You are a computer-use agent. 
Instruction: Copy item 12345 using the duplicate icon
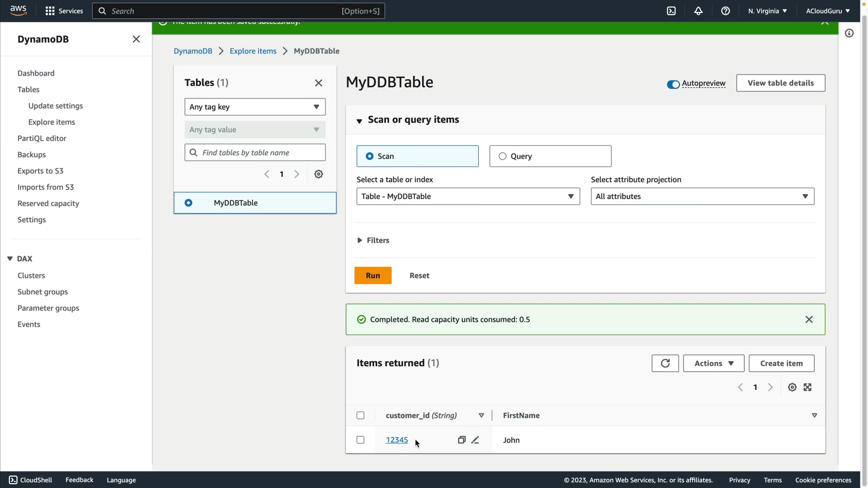tap(462, 440)
